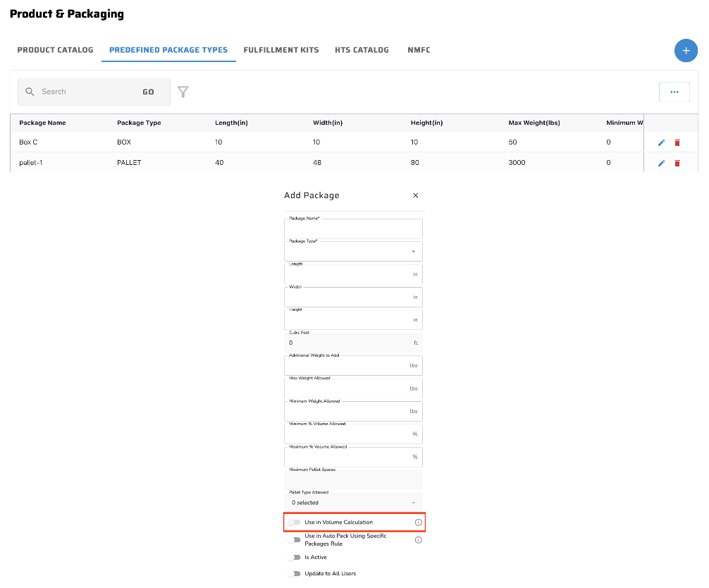Click the Length input field

[x=353, y=274]
